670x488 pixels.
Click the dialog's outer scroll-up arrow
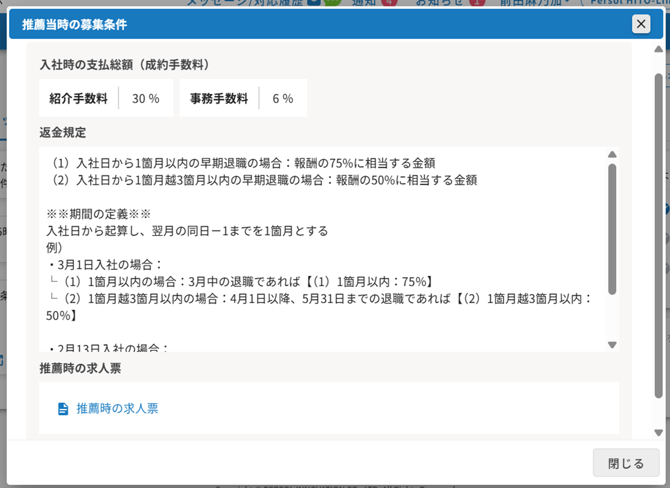click(658, 51)
